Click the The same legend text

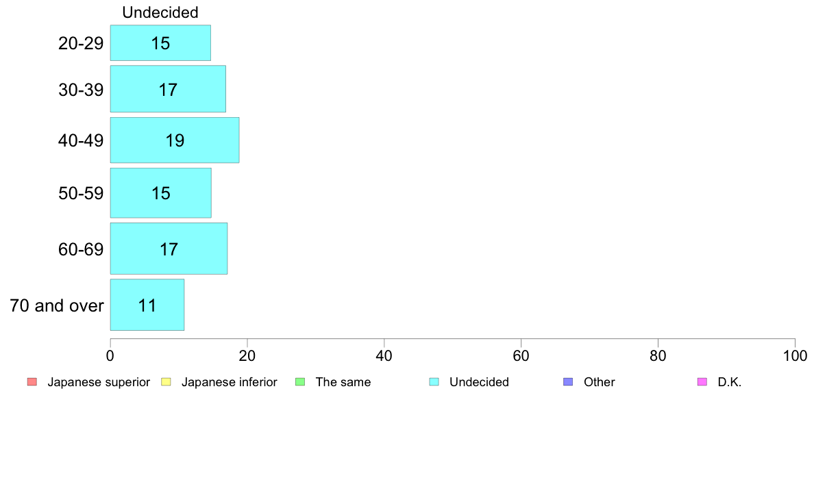pyautogui.click(x=343, y=383)
